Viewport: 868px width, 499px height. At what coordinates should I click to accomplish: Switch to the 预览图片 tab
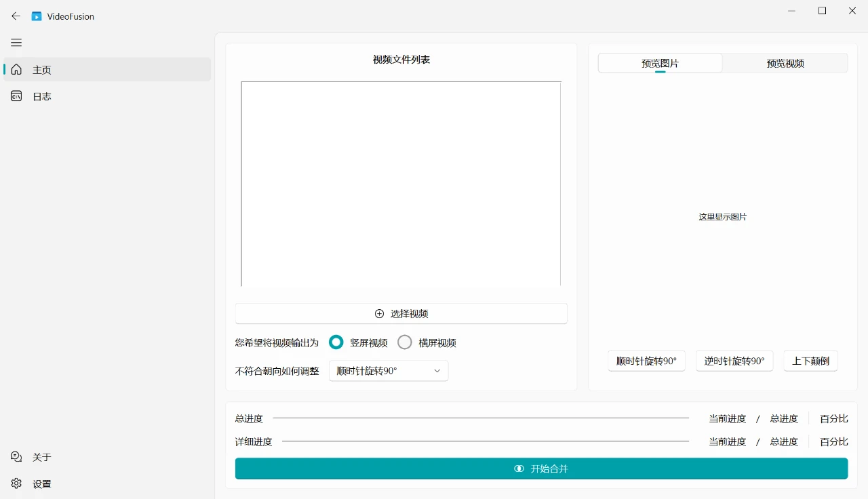point(660,63)
